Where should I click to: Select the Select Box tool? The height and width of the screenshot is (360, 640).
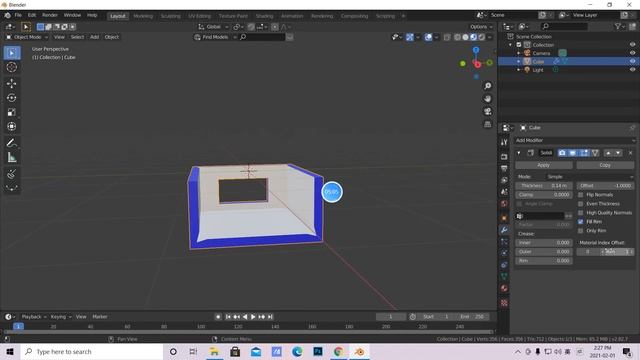(x=12, y=53)
